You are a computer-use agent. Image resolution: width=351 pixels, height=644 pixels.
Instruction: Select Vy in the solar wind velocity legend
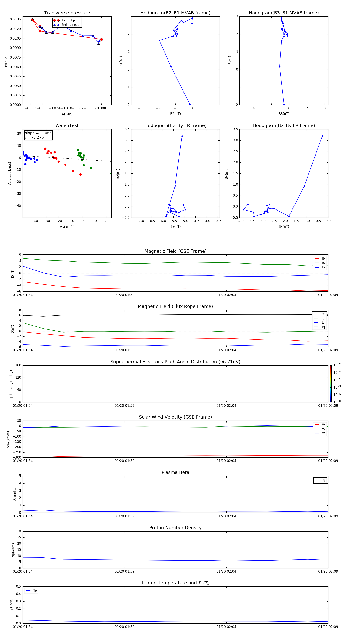320,429
